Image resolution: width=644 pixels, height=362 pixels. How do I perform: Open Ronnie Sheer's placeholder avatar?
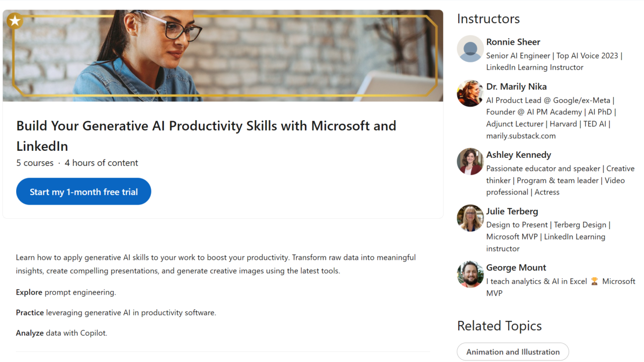tap(470, 49)
